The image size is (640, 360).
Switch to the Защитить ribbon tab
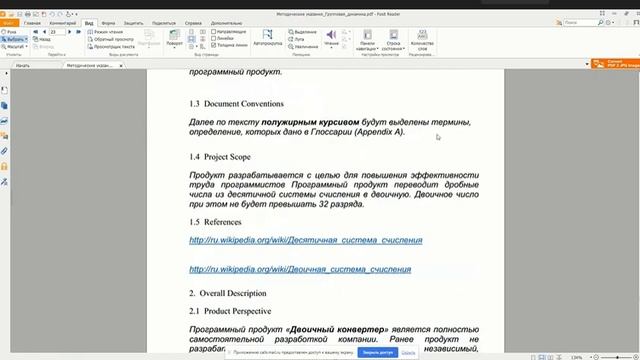tap(133, 23)
